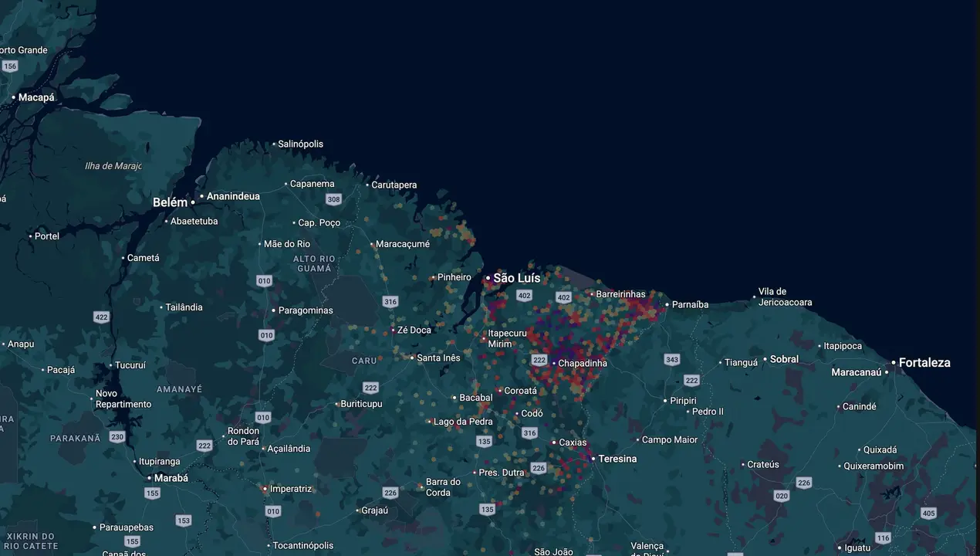This screenshot has height=556, width=980.
Task: Select the Paragominas label
Action: (x=306, y=310)
